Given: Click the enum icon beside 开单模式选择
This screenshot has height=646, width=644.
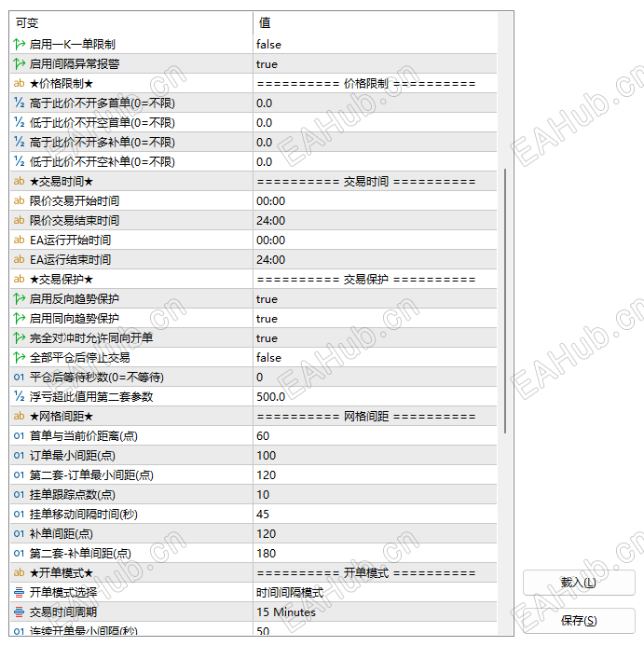Looking at the screenshot, I should [19, 593].
